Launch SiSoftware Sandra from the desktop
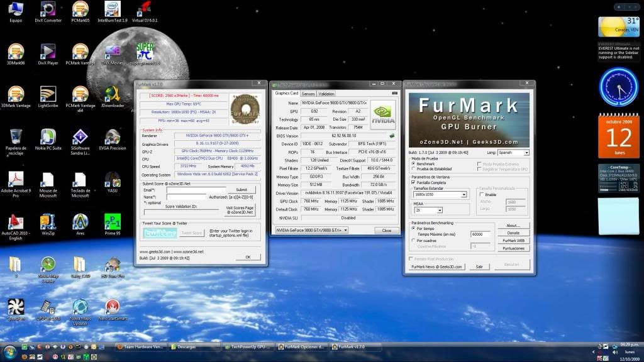This screenshot has height=362, width=644. click(x=80, y=142)
